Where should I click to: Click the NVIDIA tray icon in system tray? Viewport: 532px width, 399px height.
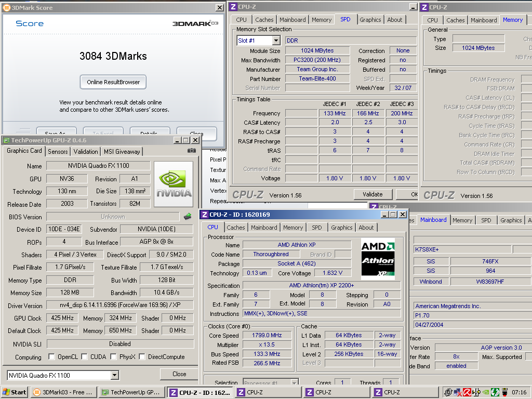[x=486, y=393]
